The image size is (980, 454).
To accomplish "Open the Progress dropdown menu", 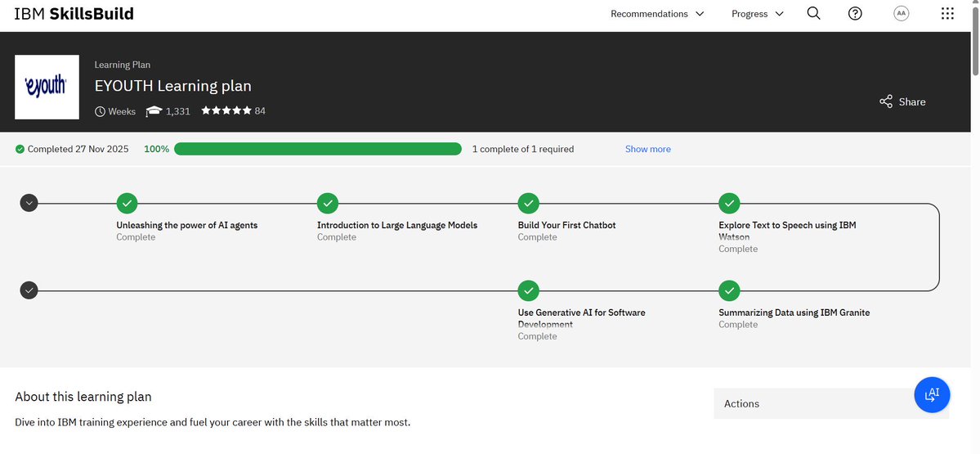I will pos(758,14).
